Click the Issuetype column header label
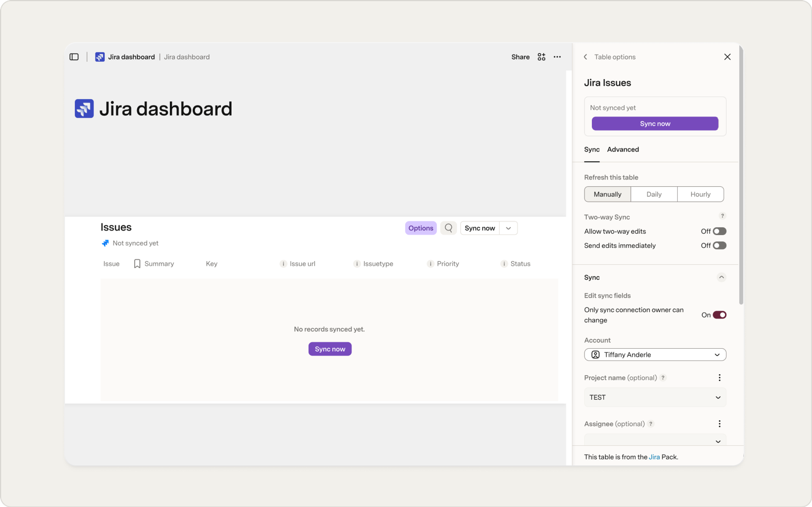Viewport: 812px width, 507px height. pos(378,264)
